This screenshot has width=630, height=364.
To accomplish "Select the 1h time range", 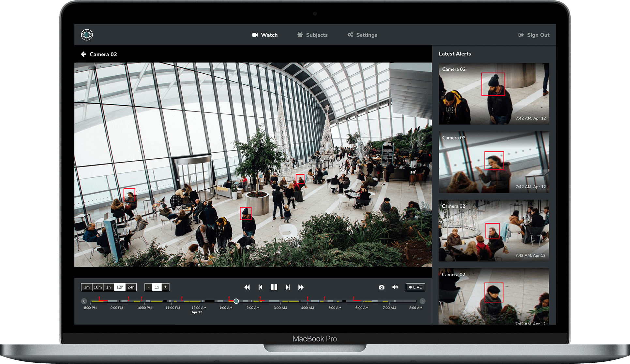I will [109, 287].
